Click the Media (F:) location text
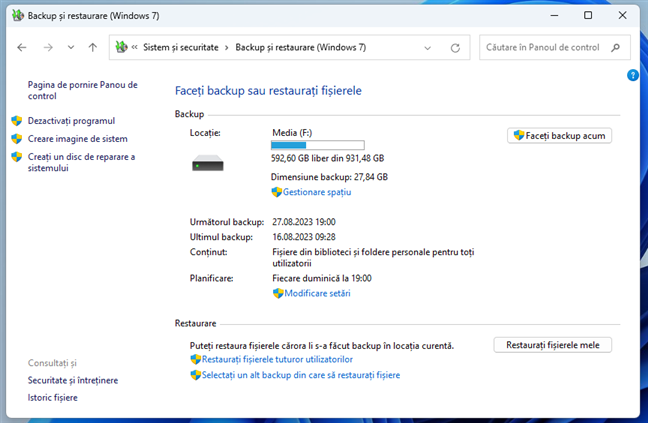The width and height of the screenshot is (648, 423). point(292,133)
